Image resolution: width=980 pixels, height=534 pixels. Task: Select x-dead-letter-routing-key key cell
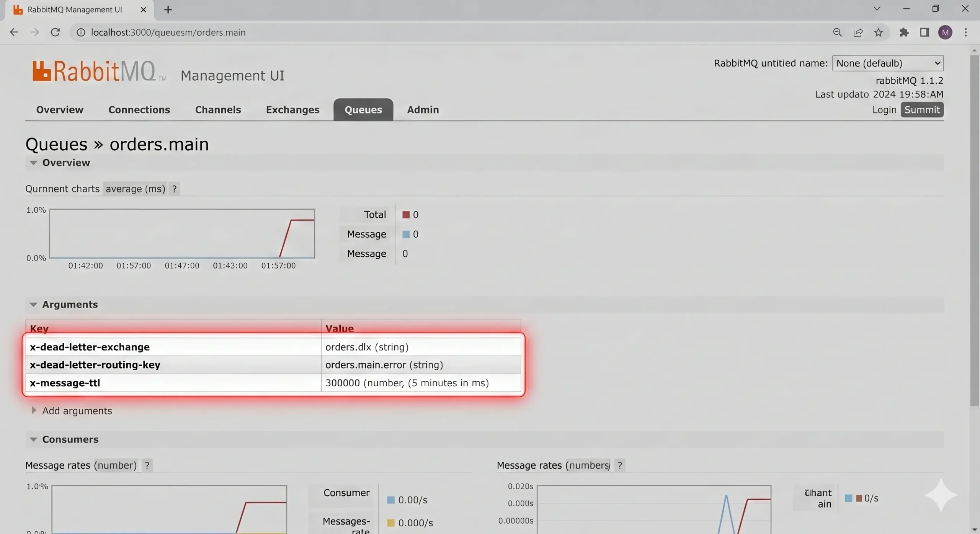point(173,365)
